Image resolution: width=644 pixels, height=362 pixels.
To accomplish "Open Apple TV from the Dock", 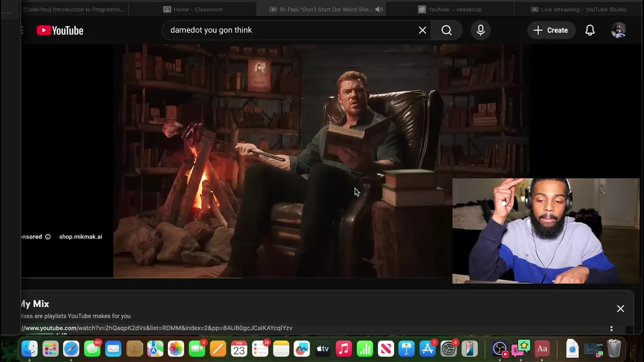I will tap(323, 348).
